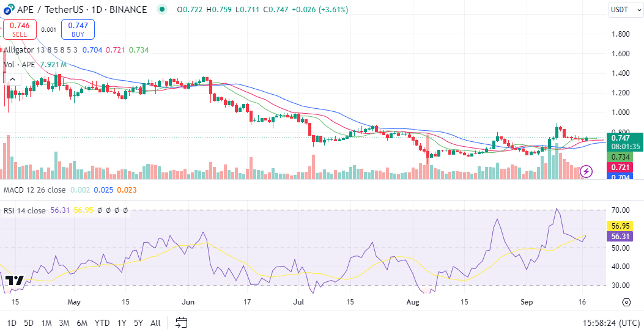
Task: Click the red 0.746 SELL button
Action: [x=20, y=29]
